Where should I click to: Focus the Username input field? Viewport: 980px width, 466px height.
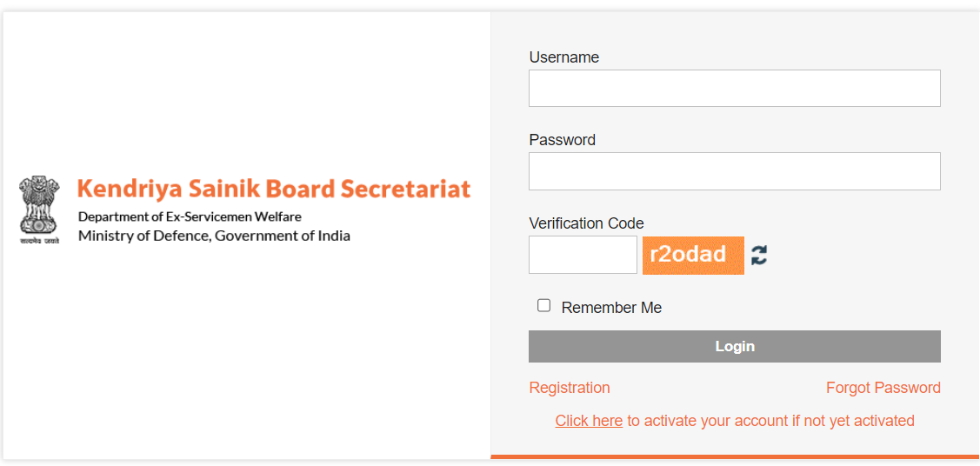735,88
